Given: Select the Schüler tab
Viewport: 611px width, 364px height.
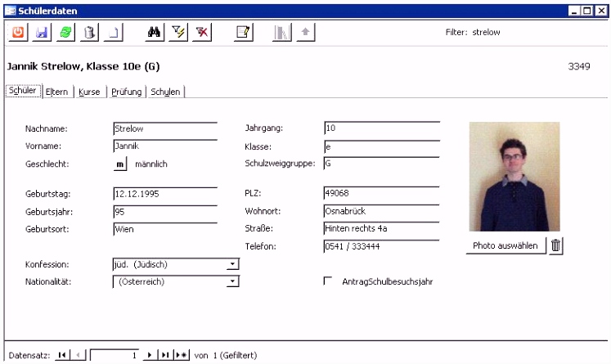Looking at the screenshot, I should point(23,91).
